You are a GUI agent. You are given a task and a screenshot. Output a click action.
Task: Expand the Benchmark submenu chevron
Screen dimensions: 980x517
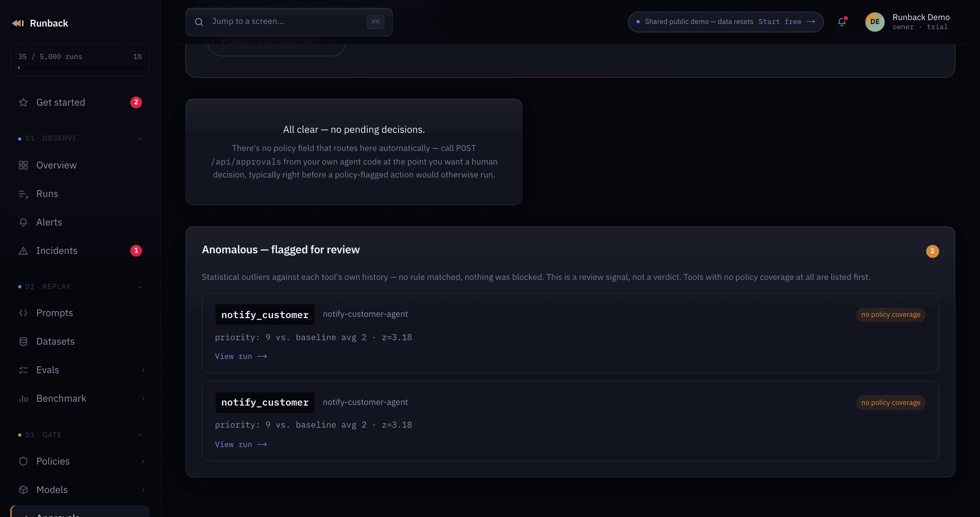pyautogui.click(x=143, y=398)
